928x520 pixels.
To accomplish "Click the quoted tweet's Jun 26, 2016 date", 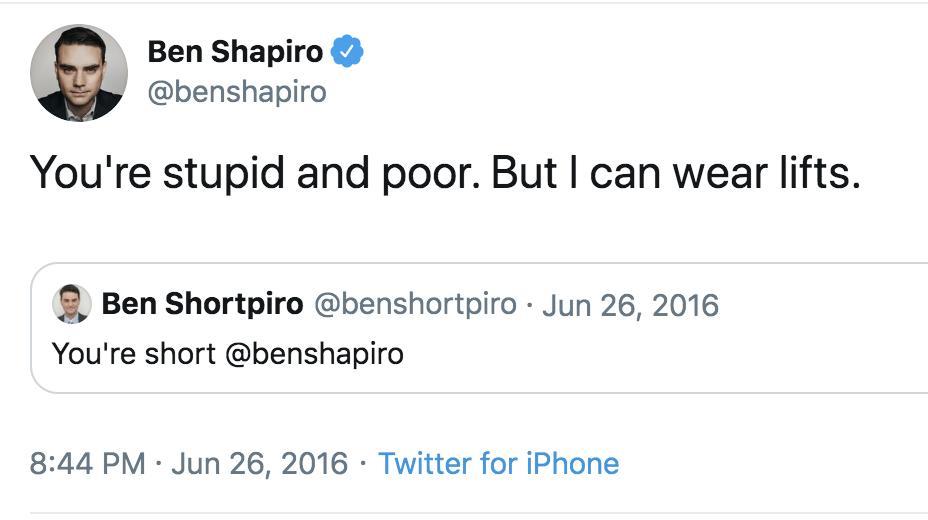I will 630,304.
